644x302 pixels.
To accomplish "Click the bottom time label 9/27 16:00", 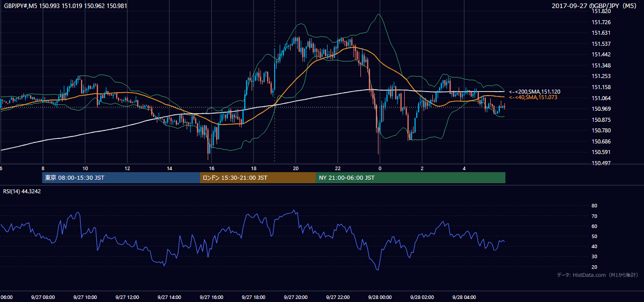I will pos(211,297).
